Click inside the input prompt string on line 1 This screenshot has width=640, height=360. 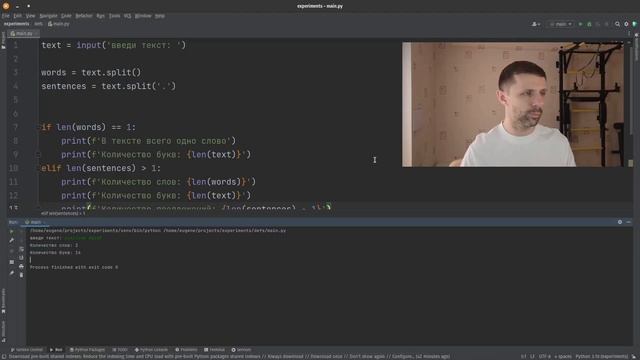[144, 45]
